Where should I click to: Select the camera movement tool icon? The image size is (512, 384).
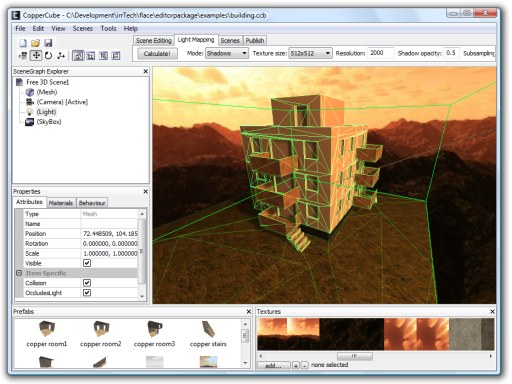[23, 55]
